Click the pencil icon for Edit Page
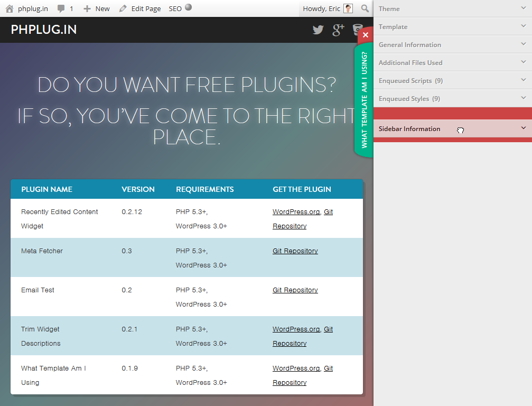This screenshot has width=532, height=406. point(123,9)
